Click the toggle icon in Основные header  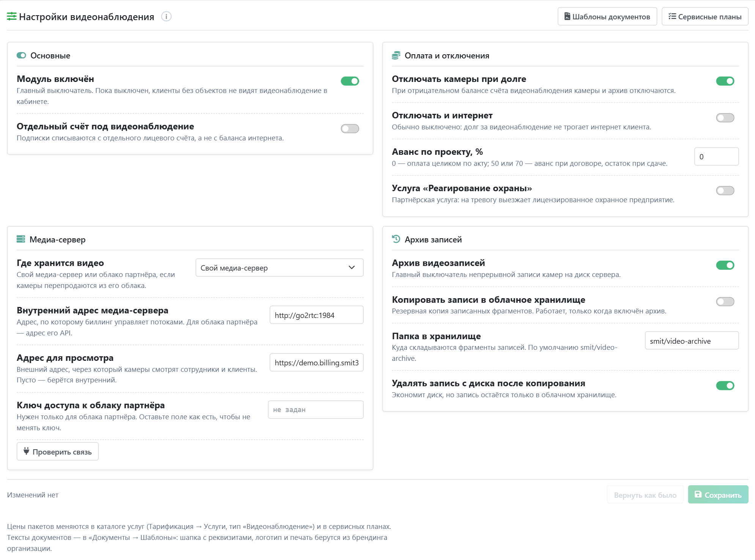point(21,56)
